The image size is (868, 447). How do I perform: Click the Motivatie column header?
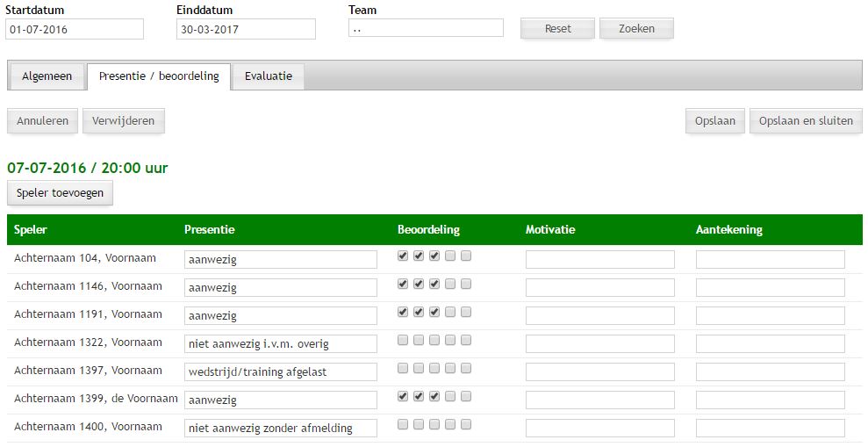click(550, 230)
